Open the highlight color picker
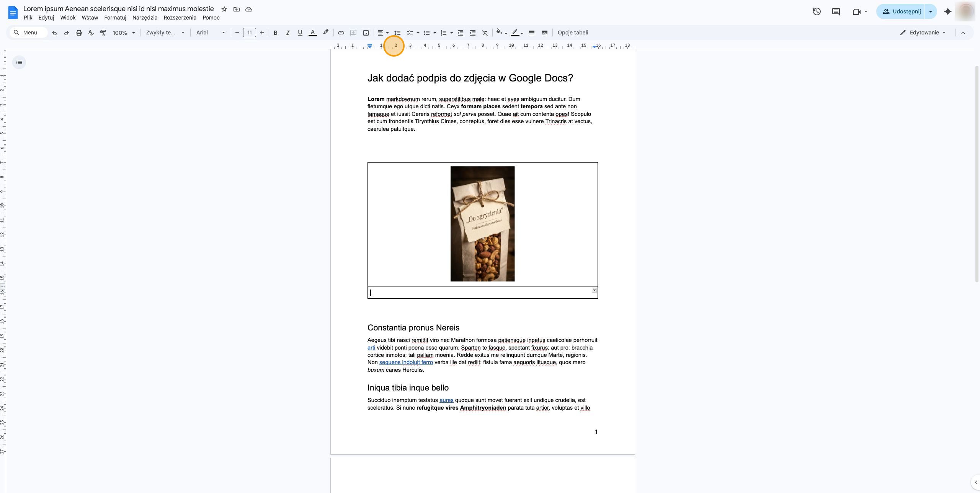The image size is (980, 493). (x=326, y=33)
